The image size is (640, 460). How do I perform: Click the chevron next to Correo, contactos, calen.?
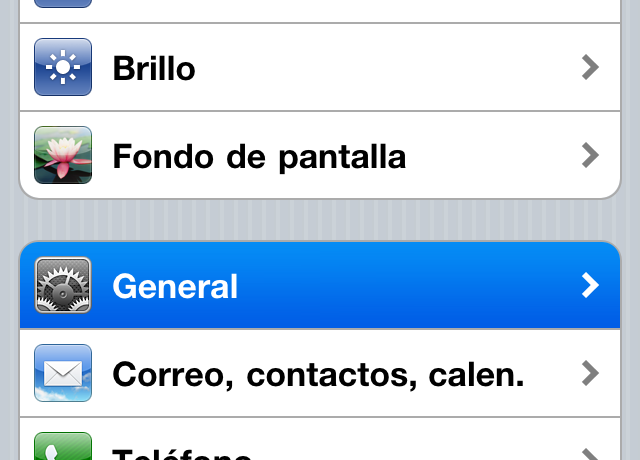point(590,373)
